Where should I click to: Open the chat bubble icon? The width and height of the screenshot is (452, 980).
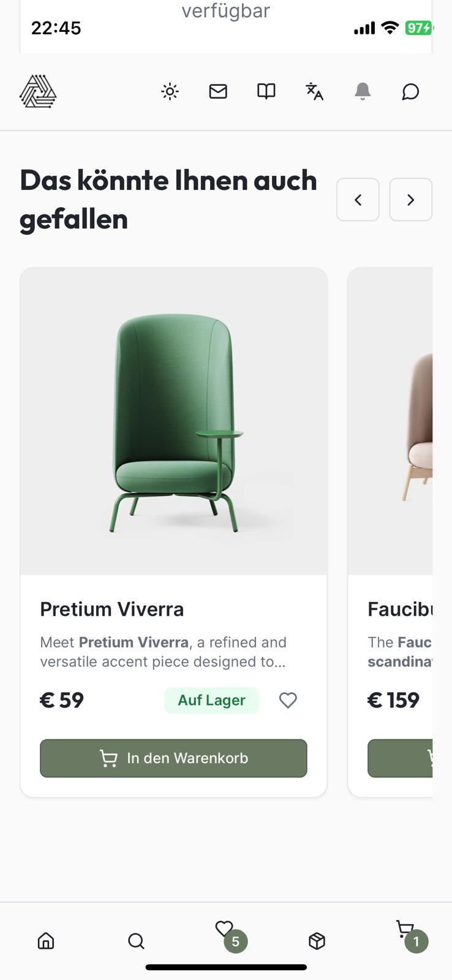[410, 92]
